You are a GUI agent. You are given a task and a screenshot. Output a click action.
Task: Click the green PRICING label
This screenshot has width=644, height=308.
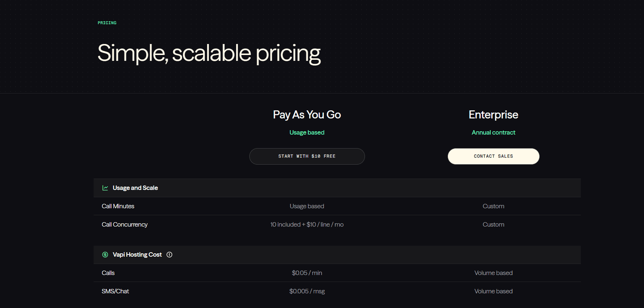pyautogui.click(x=107, y=22)
